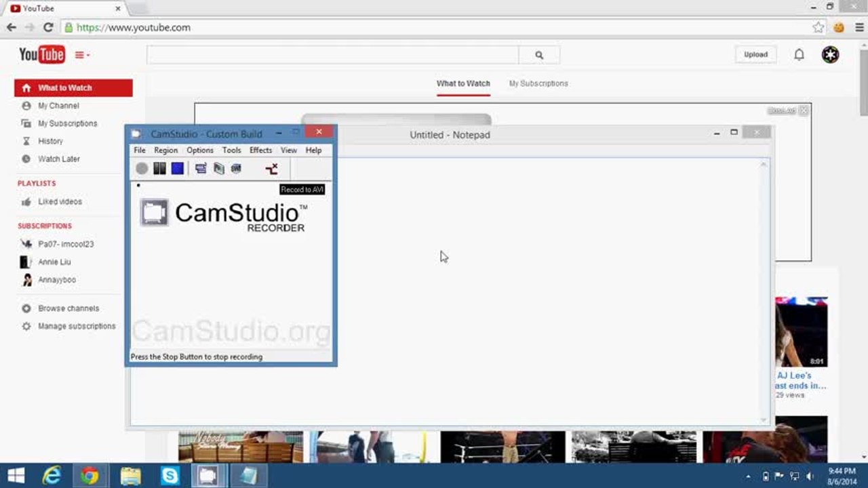Open the Effects menu in CamStudio

click(260, 150)
